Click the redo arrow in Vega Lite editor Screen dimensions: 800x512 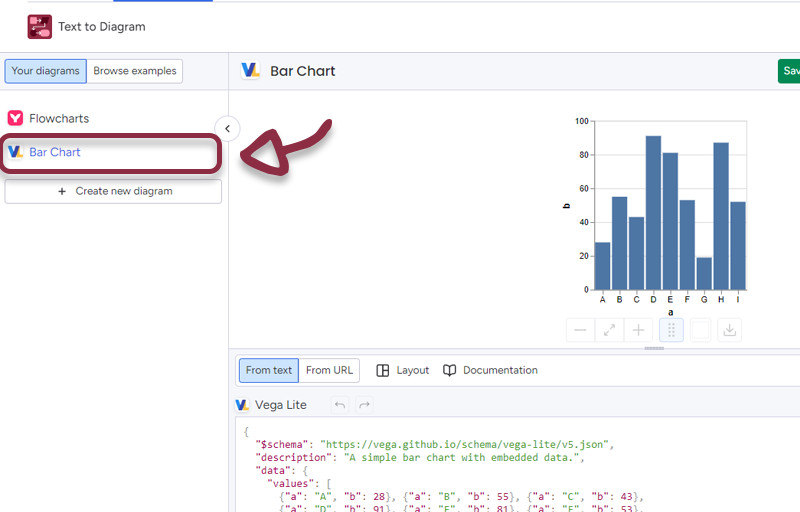[364, 405]
